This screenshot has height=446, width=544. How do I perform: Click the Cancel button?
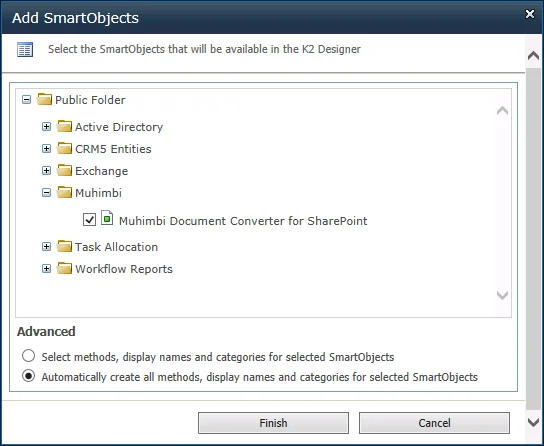434,423
